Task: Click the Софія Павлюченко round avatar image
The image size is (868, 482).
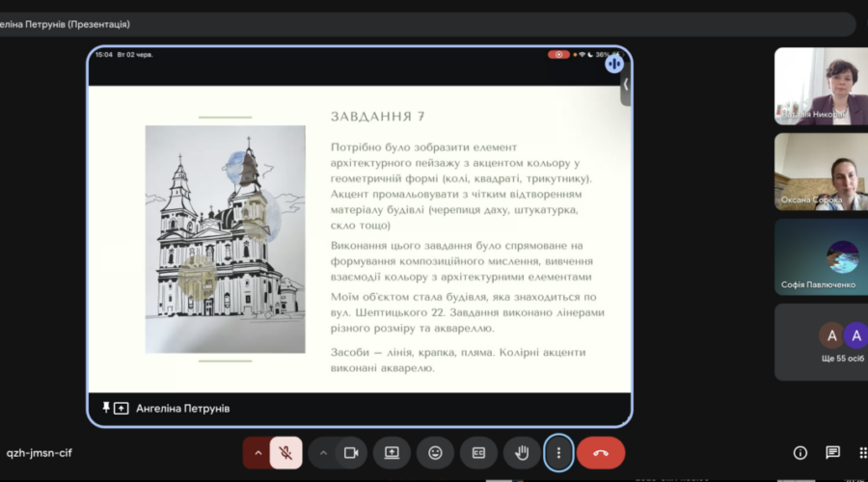Action: pos(843,256)
